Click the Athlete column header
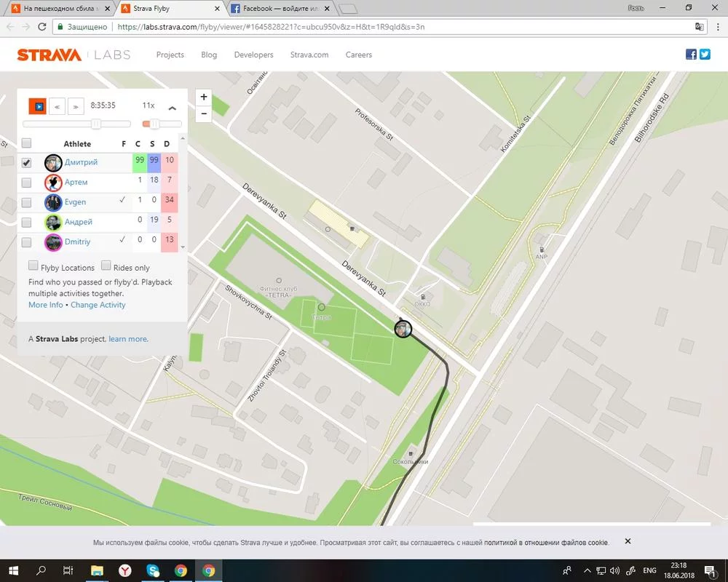Image resolution: width=728 pixels, height=582 pixels. (77, 144)
